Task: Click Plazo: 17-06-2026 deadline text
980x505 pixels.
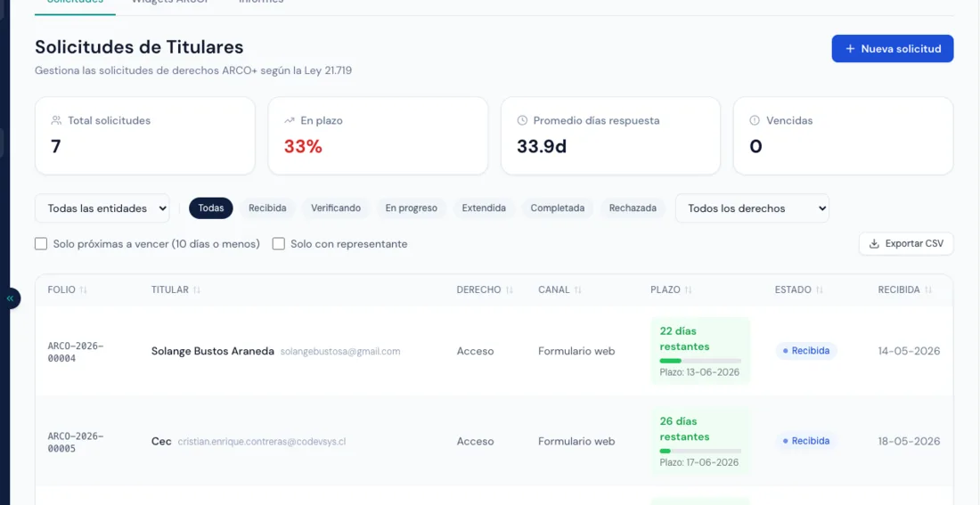Action: (x=699, y=462)
